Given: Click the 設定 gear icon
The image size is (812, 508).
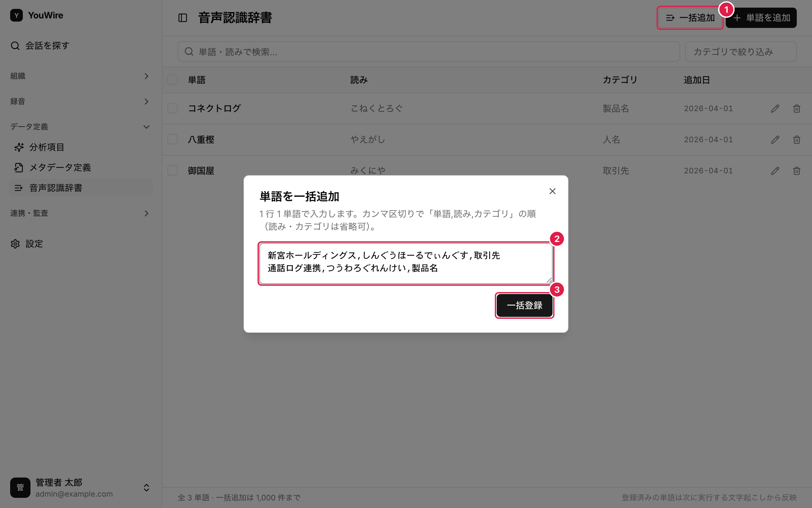Looking at the screenshot, I should [15, 244].
